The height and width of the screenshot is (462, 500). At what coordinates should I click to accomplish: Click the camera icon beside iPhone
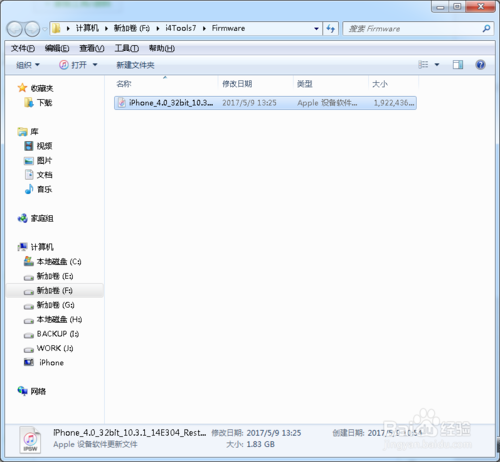tap(29, 362)
